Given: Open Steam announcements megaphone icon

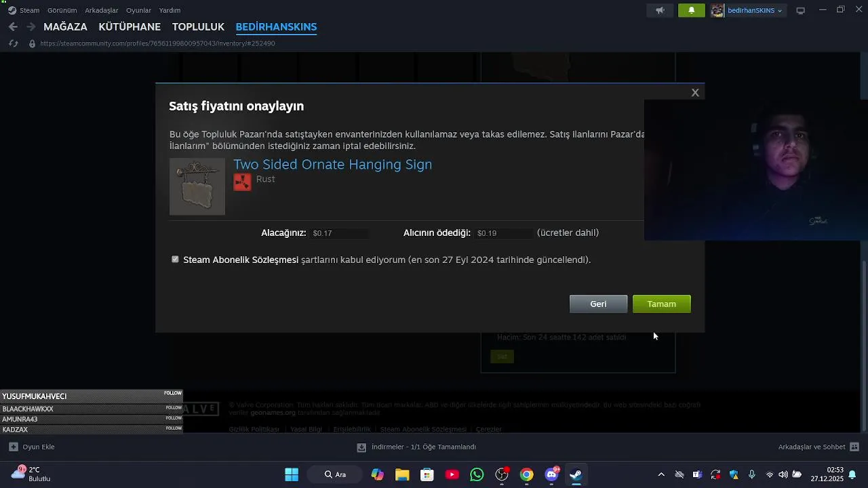Looking at the screenshot, I should tap(660, 10).
